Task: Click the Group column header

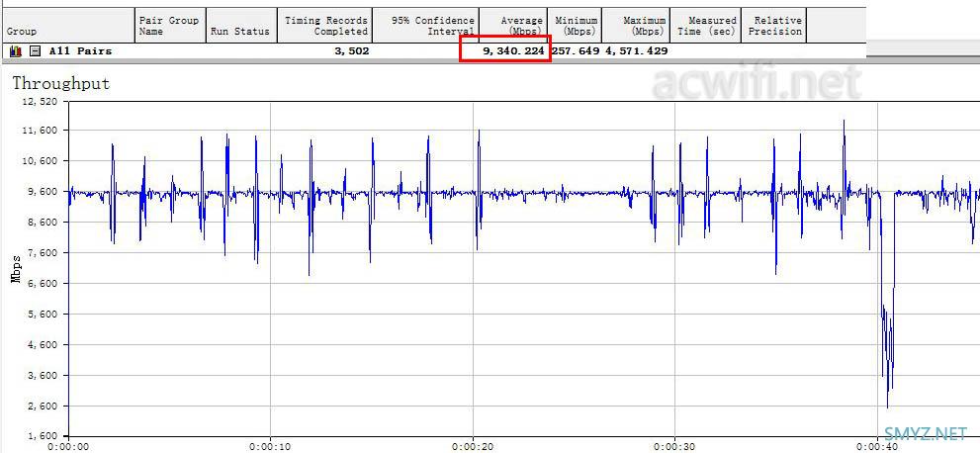Action: coord(67,25)
